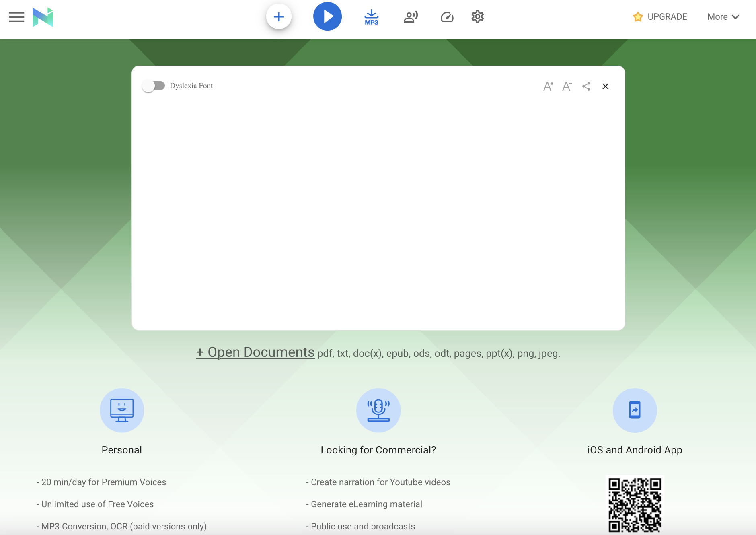This screenshot has width=756, height=535.
Task: Open the settings gear
Action: click(477, 17)
